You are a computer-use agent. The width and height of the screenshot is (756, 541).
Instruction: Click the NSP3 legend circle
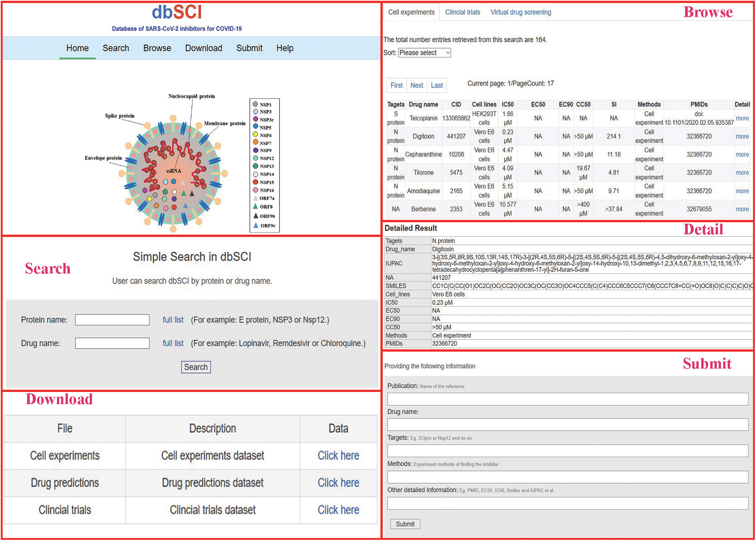[255, 112]
